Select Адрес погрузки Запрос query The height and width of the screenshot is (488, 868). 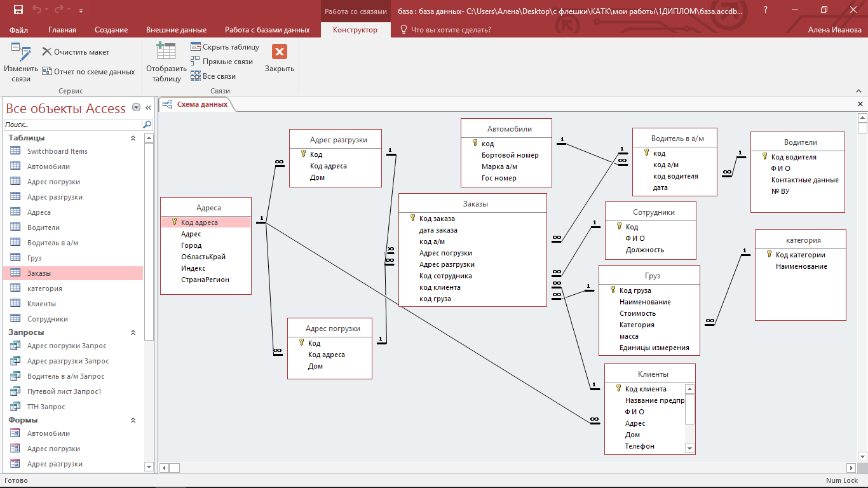73,346
